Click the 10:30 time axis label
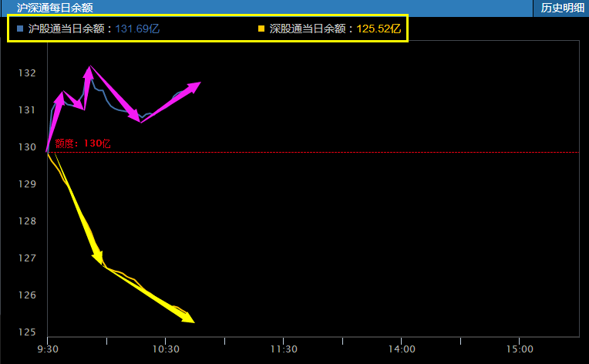Screen dimensions: 589x364 click(x=166, y=349)
